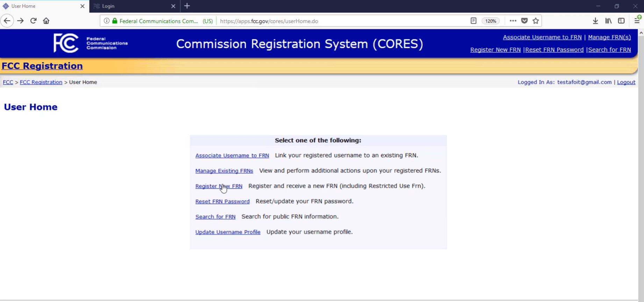
Task: Restore down the browser window
Action: pos(617,6)
